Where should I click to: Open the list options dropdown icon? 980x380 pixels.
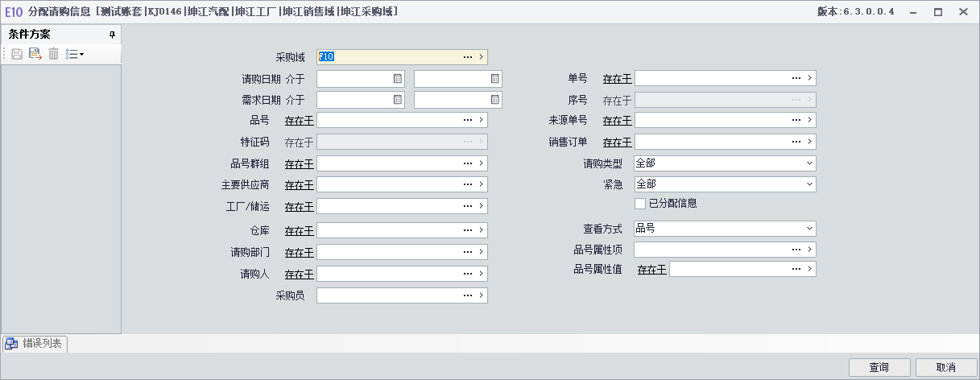[x=75, y=54]
